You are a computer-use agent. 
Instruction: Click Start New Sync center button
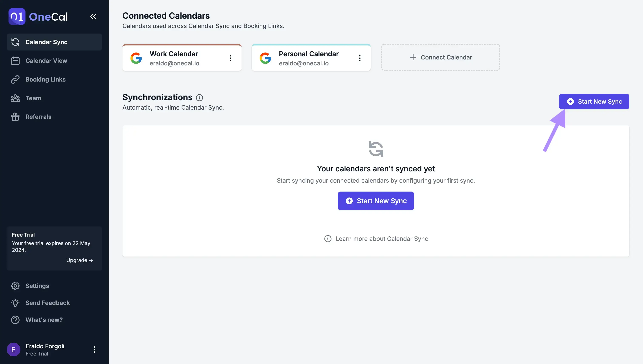[376, 201]
